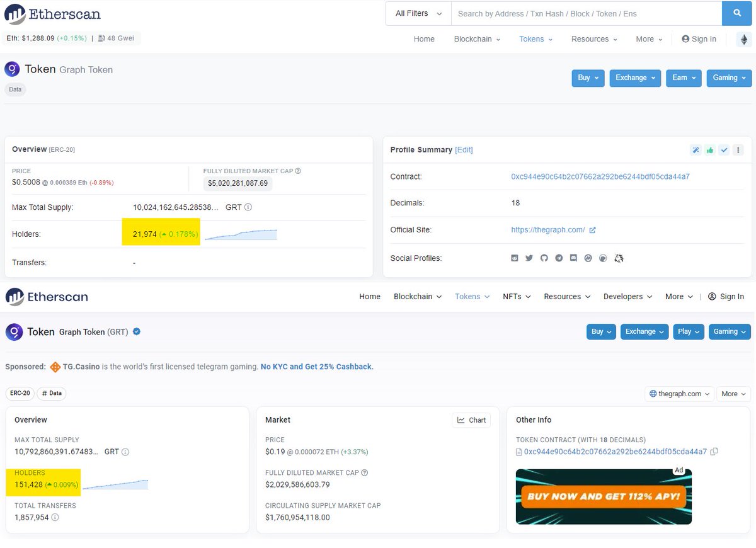756x548 pixels.
Task: Open the CoinMarketCap social profile icon
Action: 588,258
